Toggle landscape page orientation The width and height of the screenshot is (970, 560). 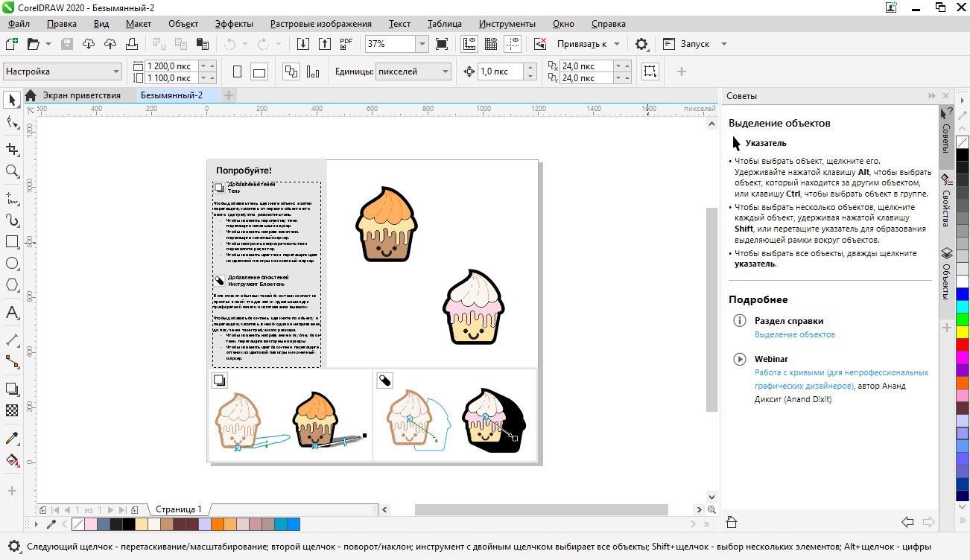[259, 72]
